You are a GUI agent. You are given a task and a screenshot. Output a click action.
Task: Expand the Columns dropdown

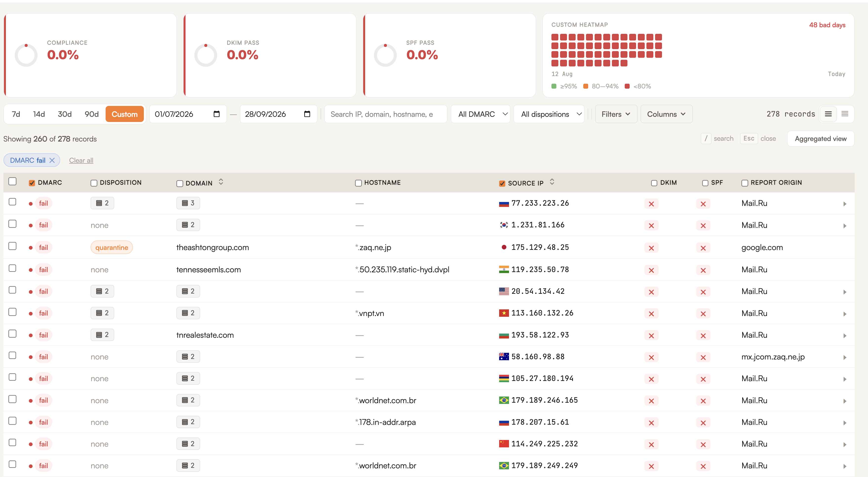[x=666, y=114]
